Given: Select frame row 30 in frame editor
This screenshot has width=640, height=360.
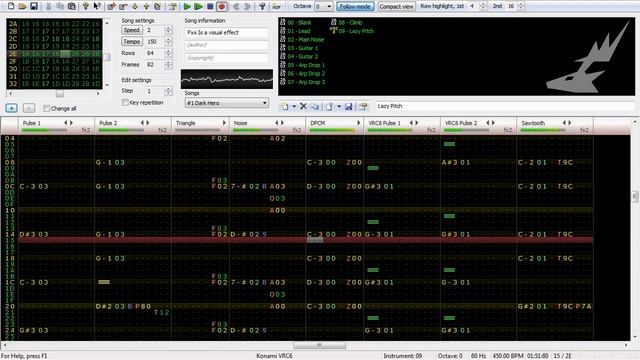Looking at the screenshot, I should pyautogui.click(x=54, y=69).
